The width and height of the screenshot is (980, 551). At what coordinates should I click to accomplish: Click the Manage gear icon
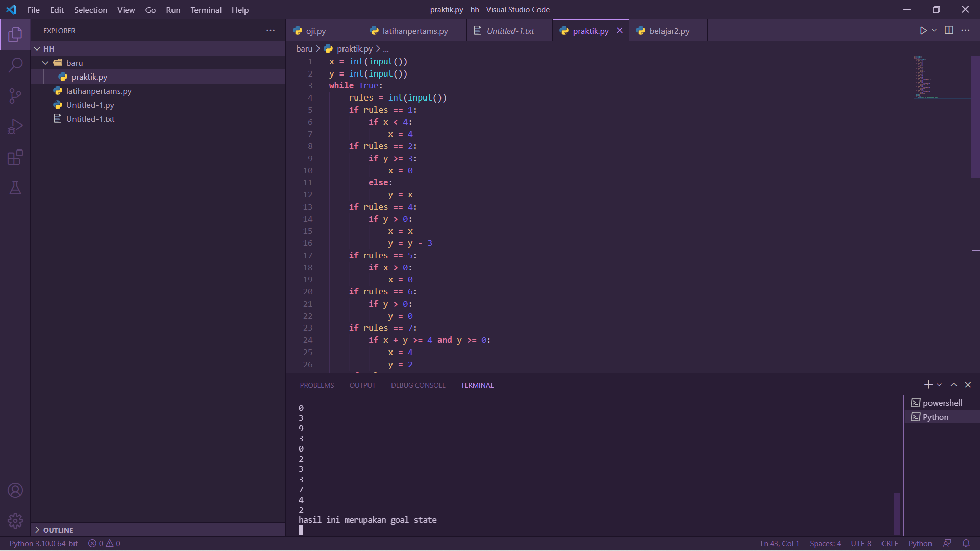click(x=15, y=520)
